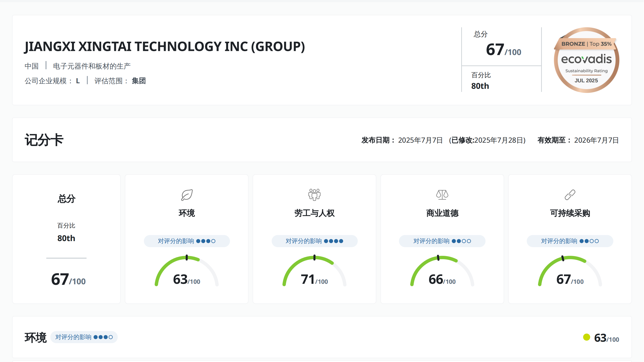
Task: Click the EcoVadis Bronze medal badge
Action: (586, 60)
